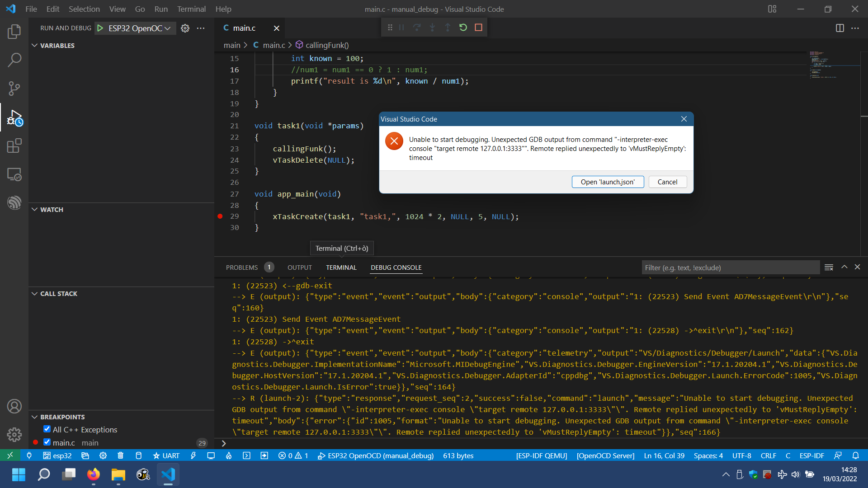The width and height of the screenshot is (868, 488).
Task: Open Run and Debug more actions
Action: point(201,28)
